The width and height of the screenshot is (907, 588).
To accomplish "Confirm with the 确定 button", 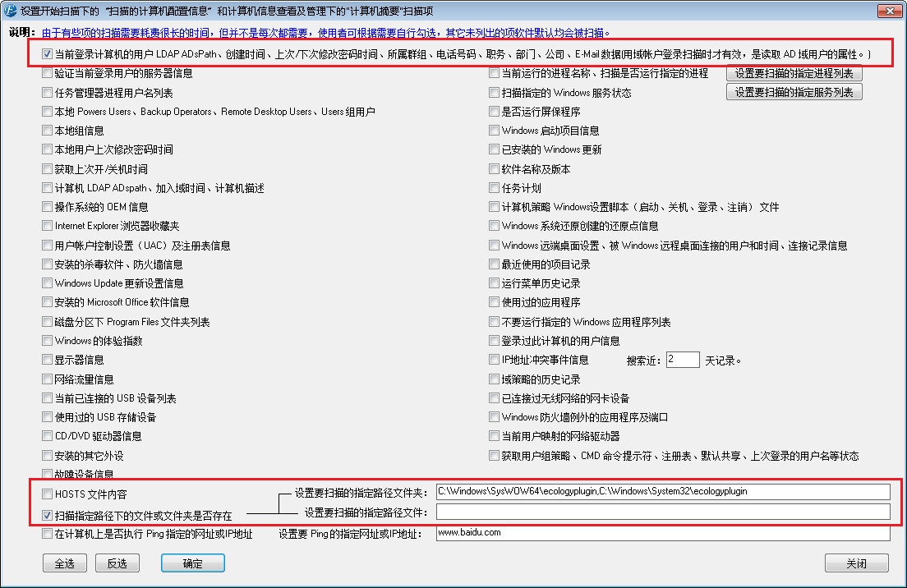I will point(192,563).
